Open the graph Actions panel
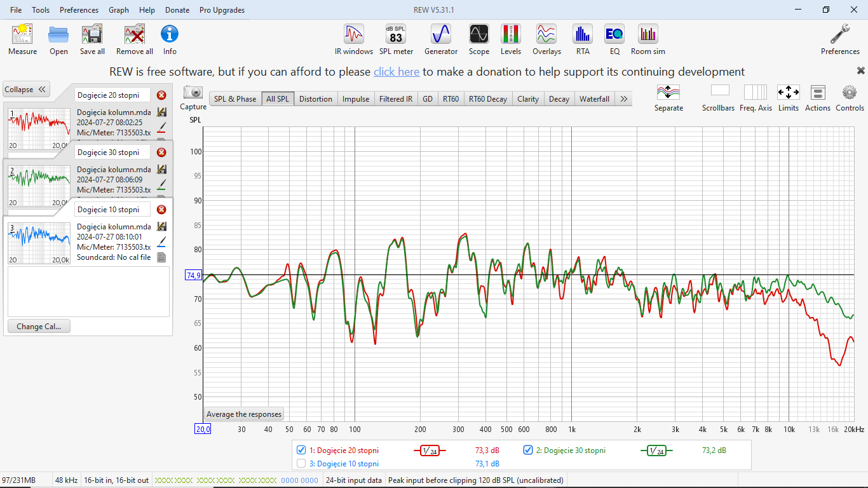 pos(818,93)
